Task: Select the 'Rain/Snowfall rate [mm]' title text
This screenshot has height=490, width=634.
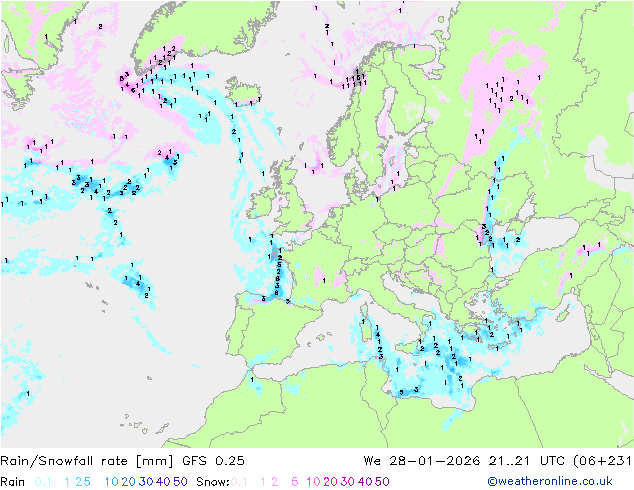Action: [87, 461]
